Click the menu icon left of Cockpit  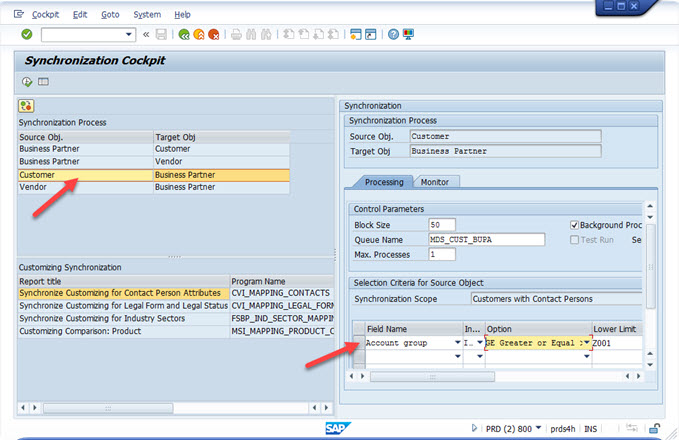[19, 14]
